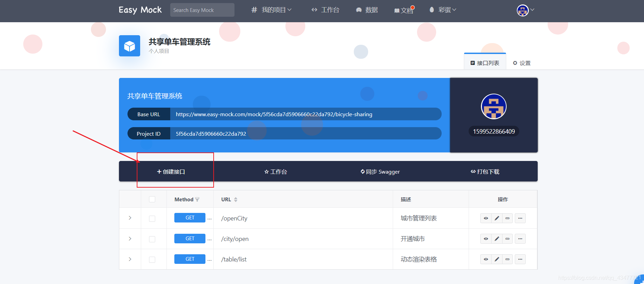Click the 城市管理列表 description
The image size is (644, 284).
click(419, 218)
